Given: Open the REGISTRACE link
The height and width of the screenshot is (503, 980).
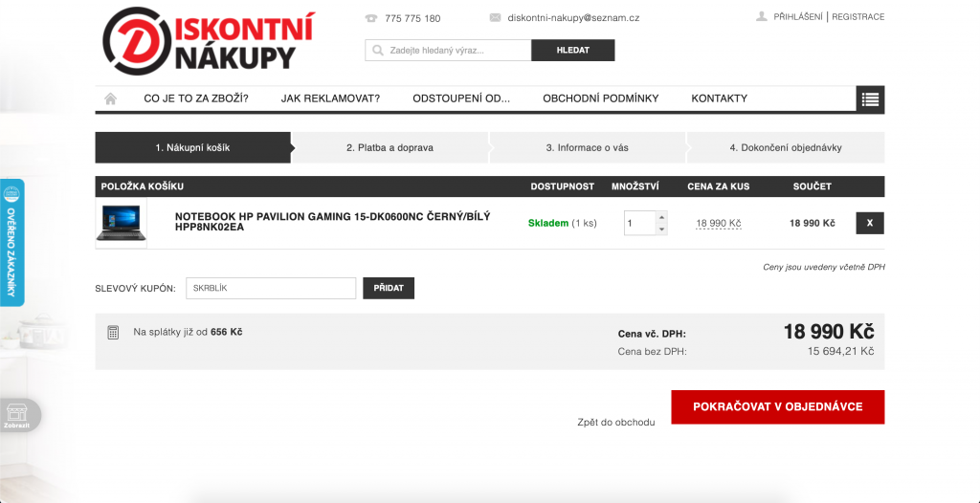Looking at the screenshot, I should coord(858,17).
